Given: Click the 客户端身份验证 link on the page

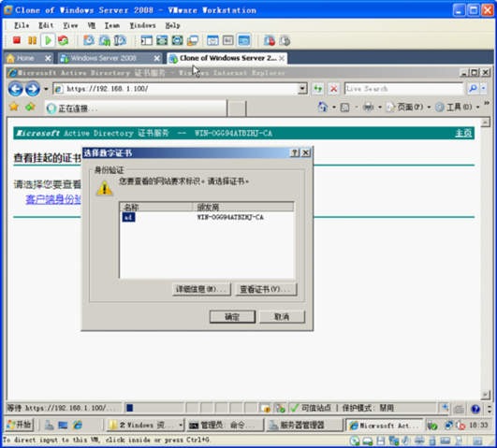Looking at the screenshot, I should click(x=53, y=199).
